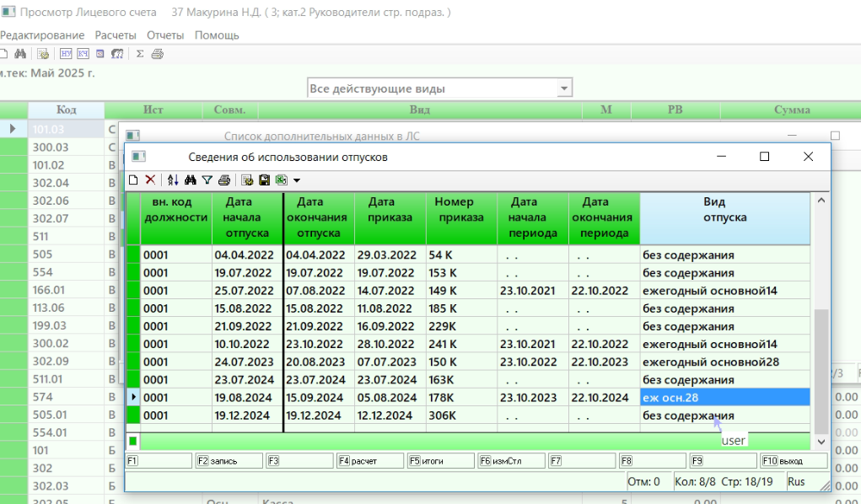Open the Редактирование menu
This screenshot has height=504, width=861.
coord(42,35)
